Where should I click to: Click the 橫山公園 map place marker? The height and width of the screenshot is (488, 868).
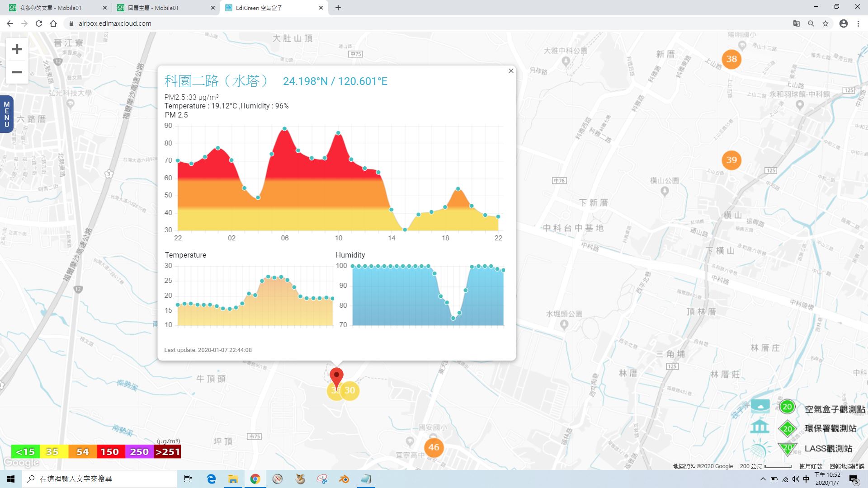click(665, 191)
